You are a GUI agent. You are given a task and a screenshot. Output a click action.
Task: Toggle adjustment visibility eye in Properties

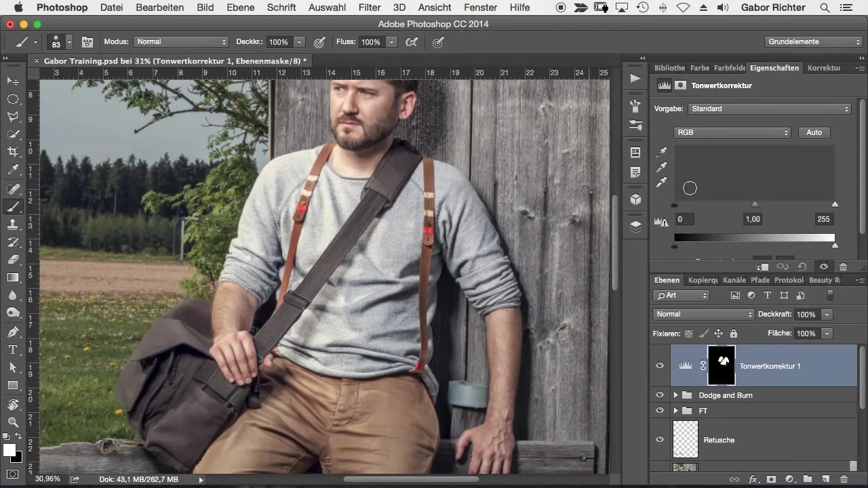pyautogui.click(x=823, y=267)
